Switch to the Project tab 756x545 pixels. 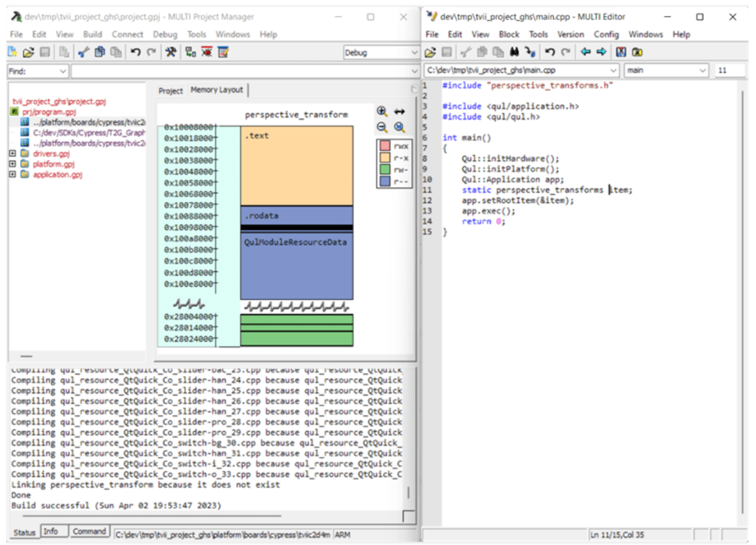point(170,90)
